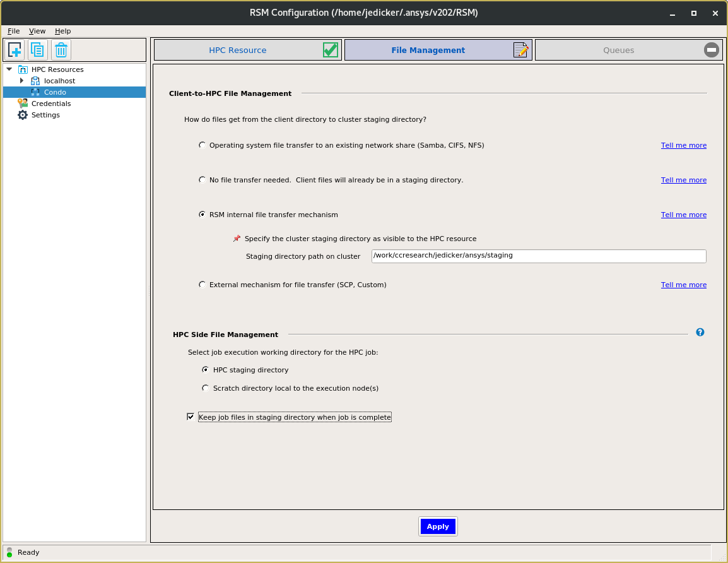Maximize the RSM Configuration window
The width and height of the screenshot is (728, 563).
point(694,13)
